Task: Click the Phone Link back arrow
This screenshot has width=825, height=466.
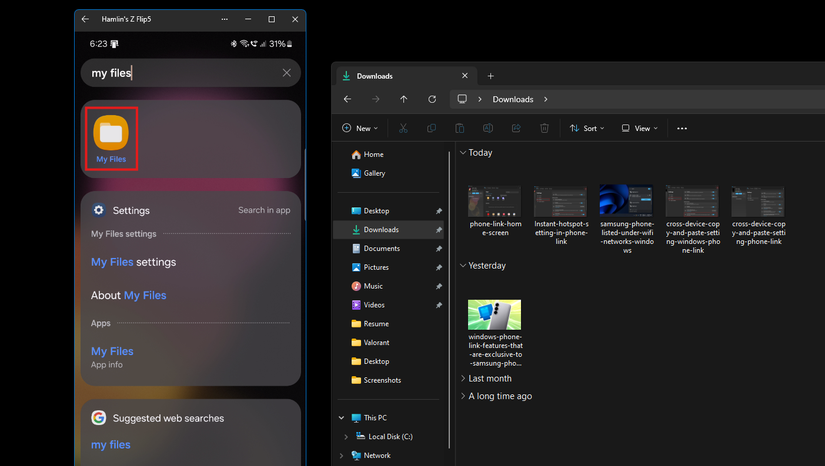Action: point(85,19)
